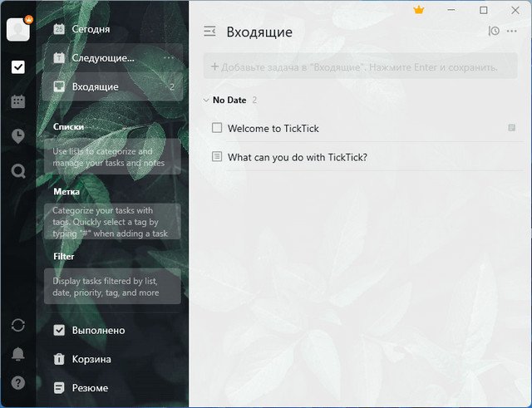Open the note What can you do with TickTick?
This screenshot has width=532, height=408.
(297, 157)
